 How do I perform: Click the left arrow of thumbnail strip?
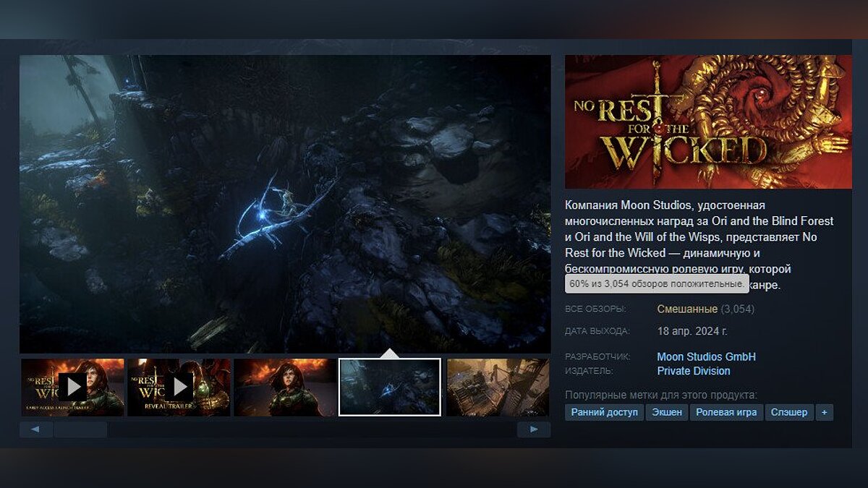pos(36,429)
